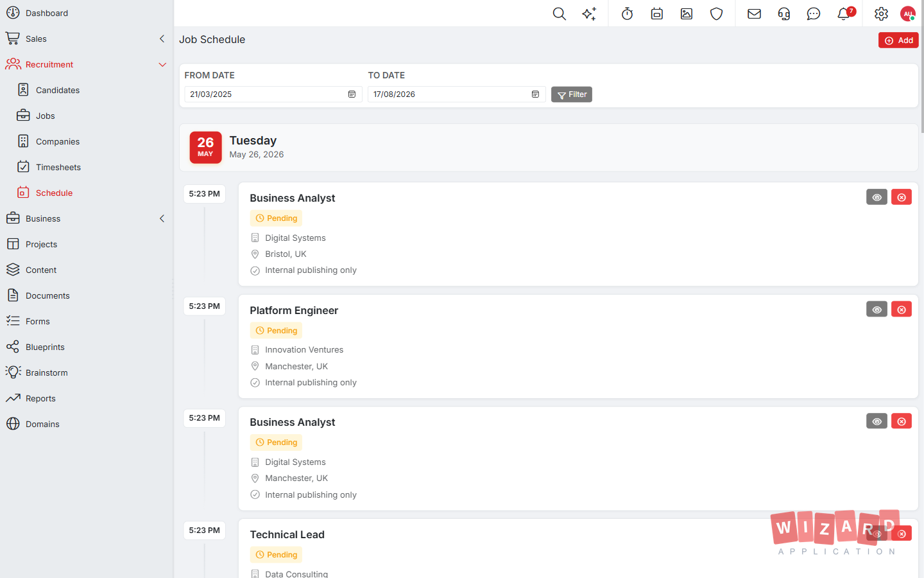Expand the Sales menu chevron

tap(162, 39)
